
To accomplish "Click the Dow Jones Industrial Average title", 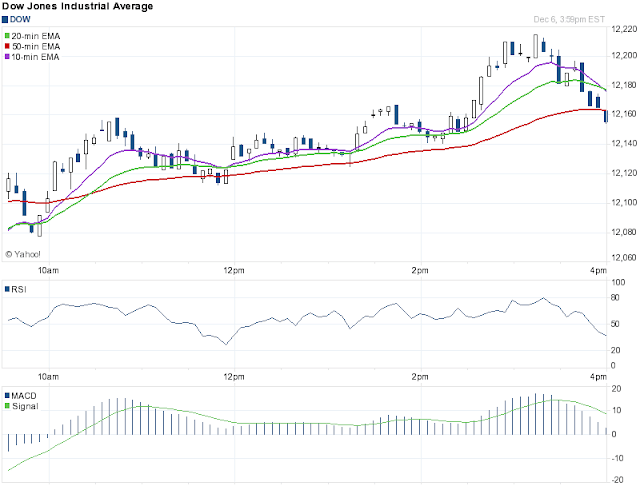I will tap(78, 6).
